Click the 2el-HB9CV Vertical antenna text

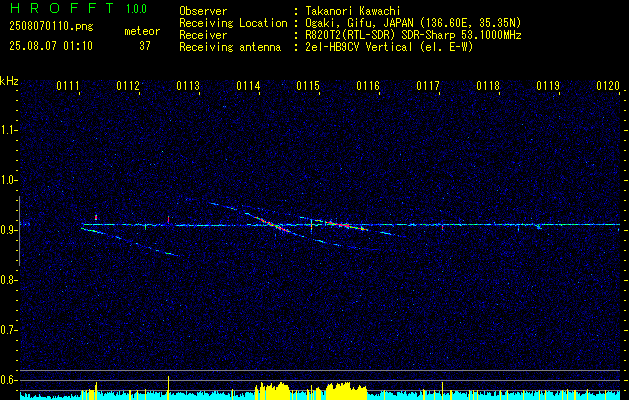pyautogui.click(x=389, y=47)
